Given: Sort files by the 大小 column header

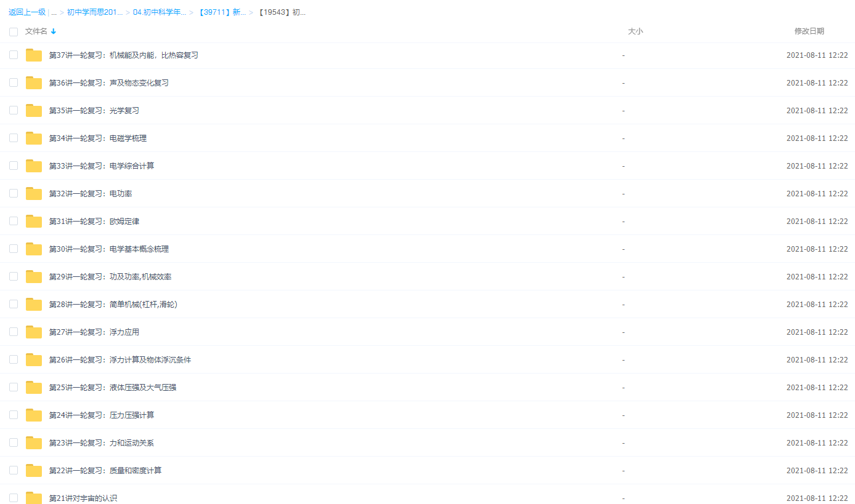Looking at the screenshot, I should [x=635, y=31].
